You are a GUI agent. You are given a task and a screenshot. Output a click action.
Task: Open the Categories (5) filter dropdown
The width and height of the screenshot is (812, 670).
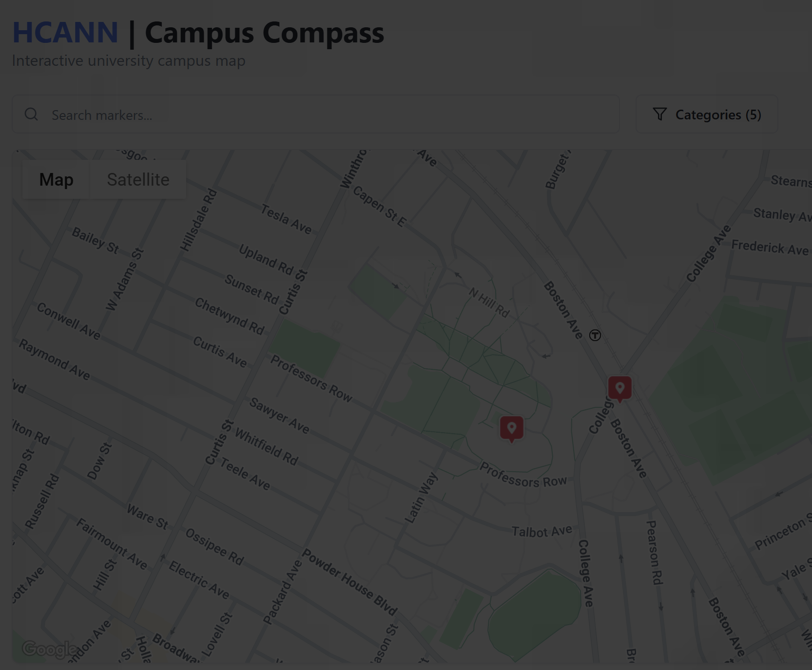click(706, 115)
